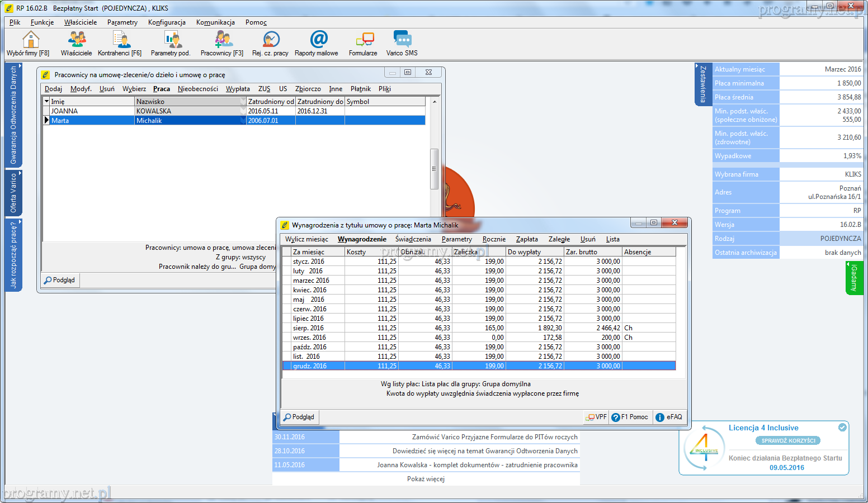Open Rej. cz. pracy icon
The height and width of the screenshot is (503, 868).
pos(271,40)
